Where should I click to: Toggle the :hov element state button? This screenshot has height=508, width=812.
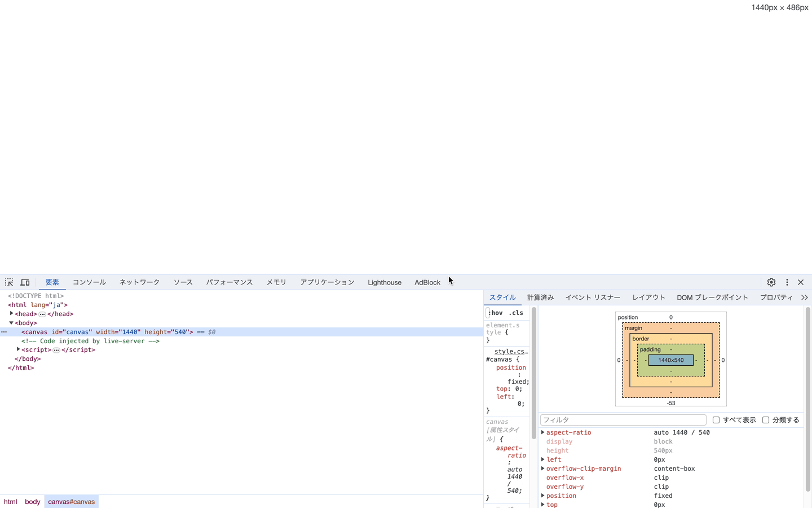click(495, 313)
